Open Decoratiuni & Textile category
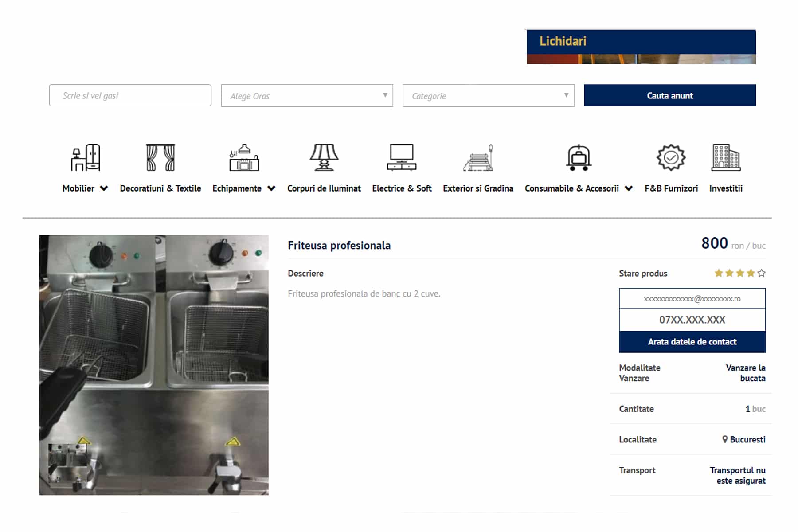Image resolution: width=798 pixels, height=532 pixels. (160, 188)
